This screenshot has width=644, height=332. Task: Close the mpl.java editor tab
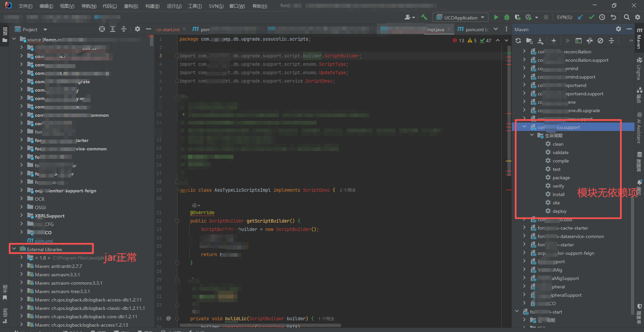point(449,29)
